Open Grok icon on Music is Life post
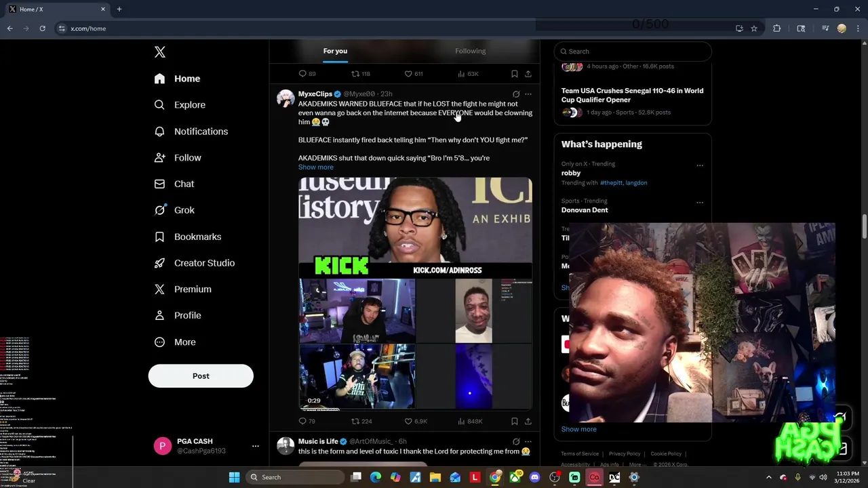Viewport: 868px width, 488px height. (x=516, y=442)
